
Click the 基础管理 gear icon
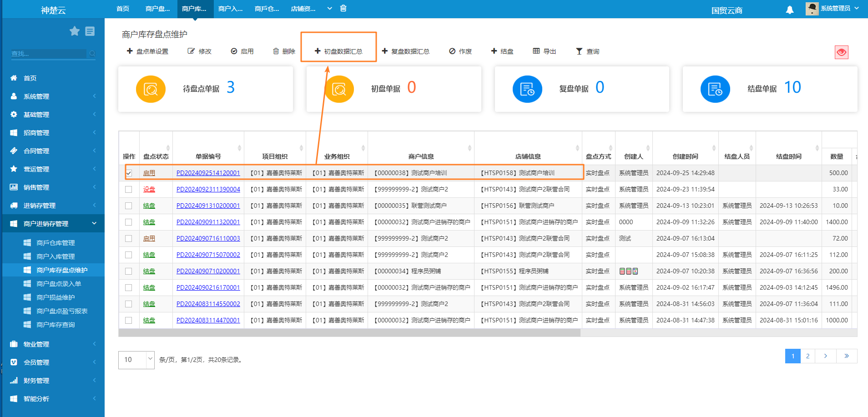pyautogui.click(x=14, y=114)
